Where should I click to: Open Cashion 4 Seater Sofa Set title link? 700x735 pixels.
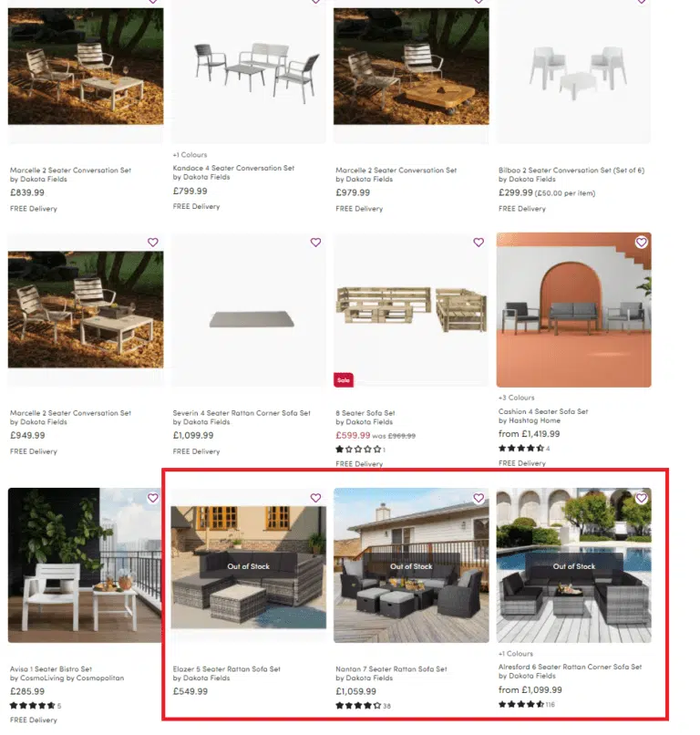tap(543, 411)
